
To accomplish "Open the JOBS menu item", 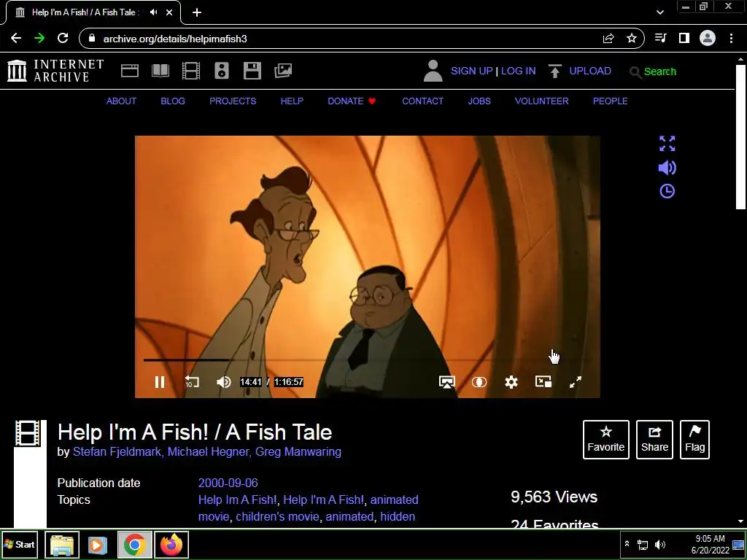I will point(479,101).
